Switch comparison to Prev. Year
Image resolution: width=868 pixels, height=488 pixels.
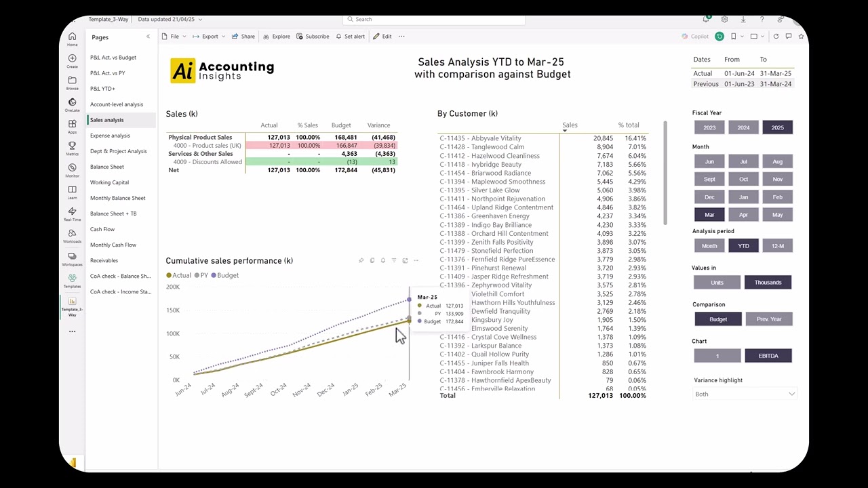[x=769, y=319]
